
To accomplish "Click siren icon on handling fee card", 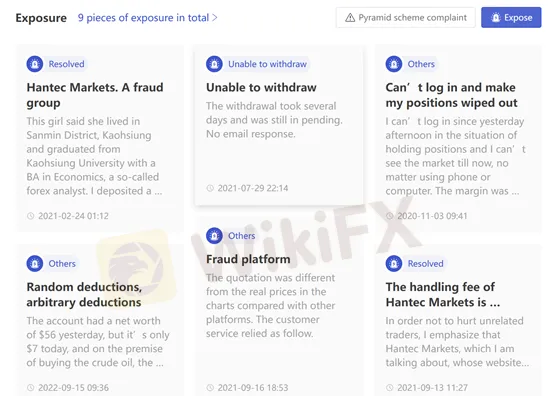I will tap(394, 264).
